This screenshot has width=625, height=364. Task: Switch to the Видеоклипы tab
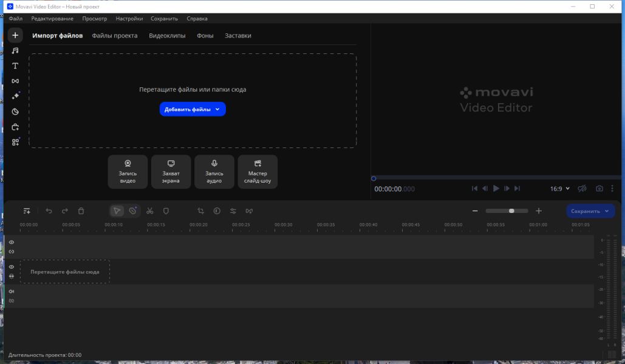[167, 35]
